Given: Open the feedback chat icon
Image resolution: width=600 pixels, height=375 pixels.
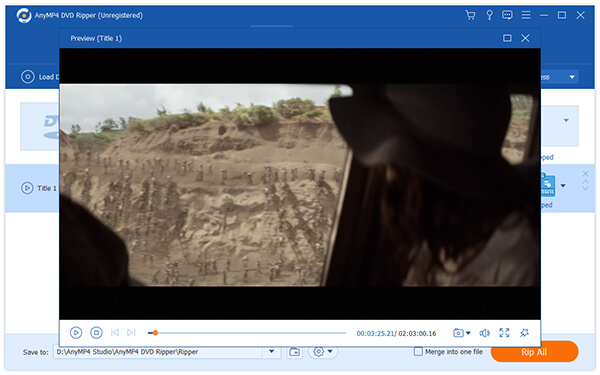Looking at the screenshot, I should 507,15.
